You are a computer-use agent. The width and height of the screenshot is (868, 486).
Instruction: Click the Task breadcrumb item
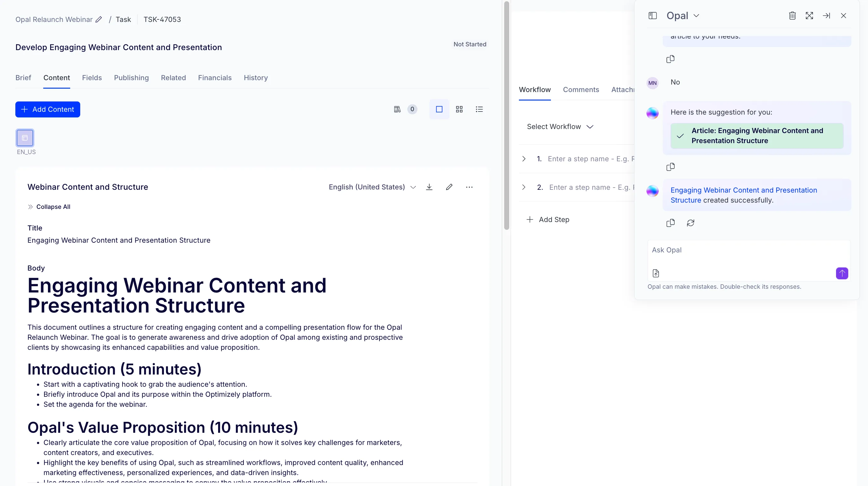coord(123,19)
